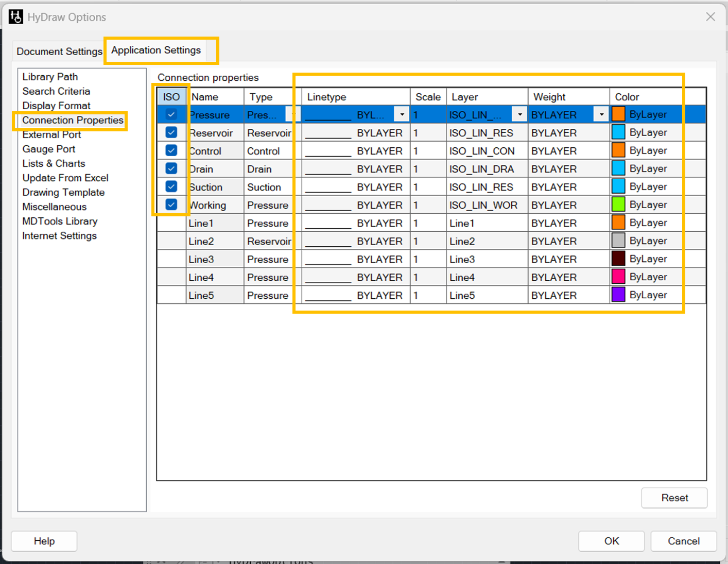The image size is (728, 564).
Task: Click the Type column header
Action: pos(272,97)
